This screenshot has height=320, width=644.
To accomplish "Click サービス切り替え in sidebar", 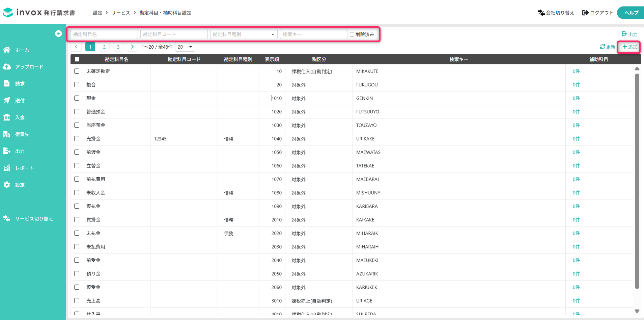I will [28, 219].
